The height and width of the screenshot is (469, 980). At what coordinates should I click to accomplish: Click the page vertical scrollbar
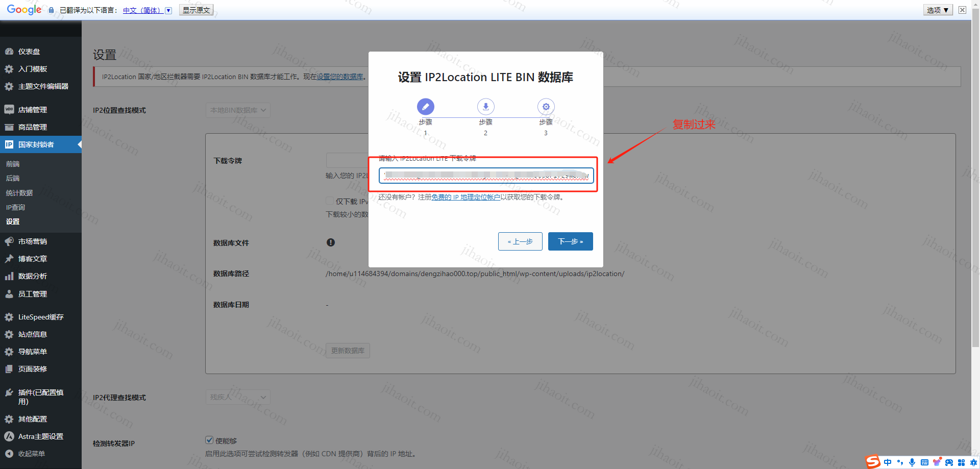975,179
